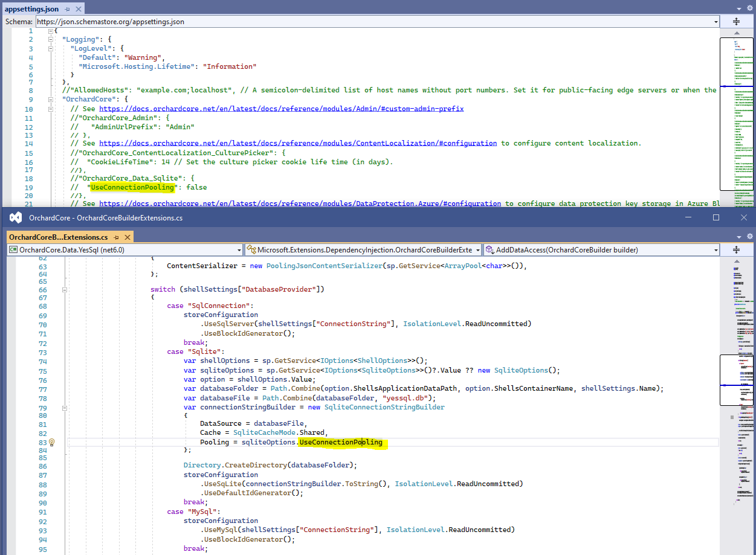This screenshot has width=756, height=555.
Task: Open the DataProtection.Azure configuration docs link
Action: point(300,204)
